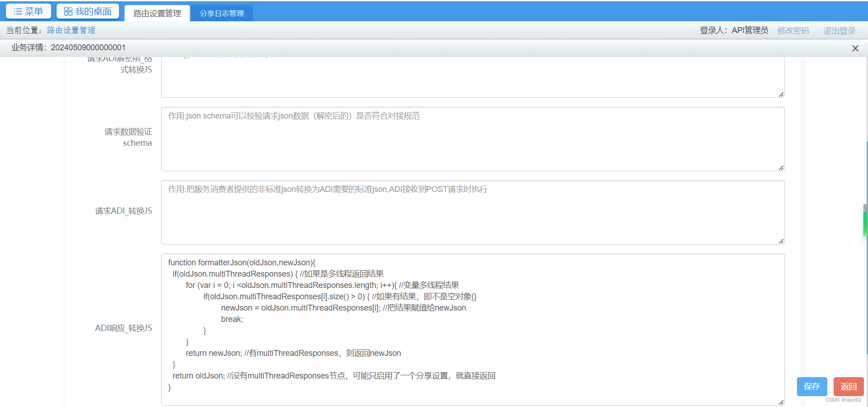868x407 pixels.
Task: Click the 'newJson = oldJson.multiThreadResponses[i];' line
Action: [x=343, y=308]
